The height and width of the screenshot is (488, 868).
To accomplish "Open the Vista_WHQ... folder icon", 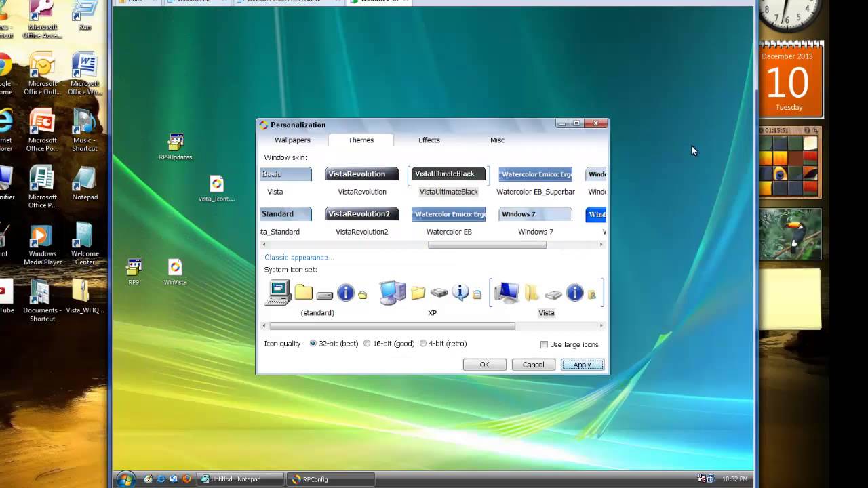I will [85, 297].
